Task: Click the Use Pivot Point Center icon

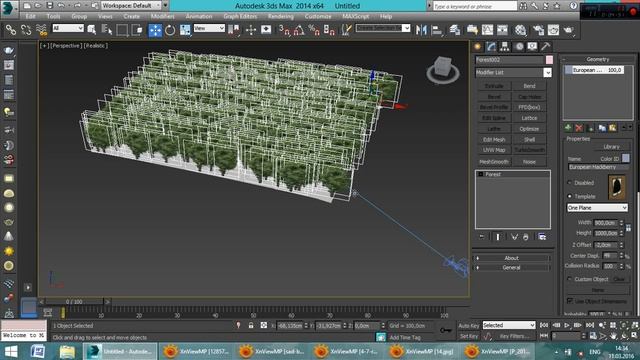Action: pyautogui.click(x=234, y=30)
